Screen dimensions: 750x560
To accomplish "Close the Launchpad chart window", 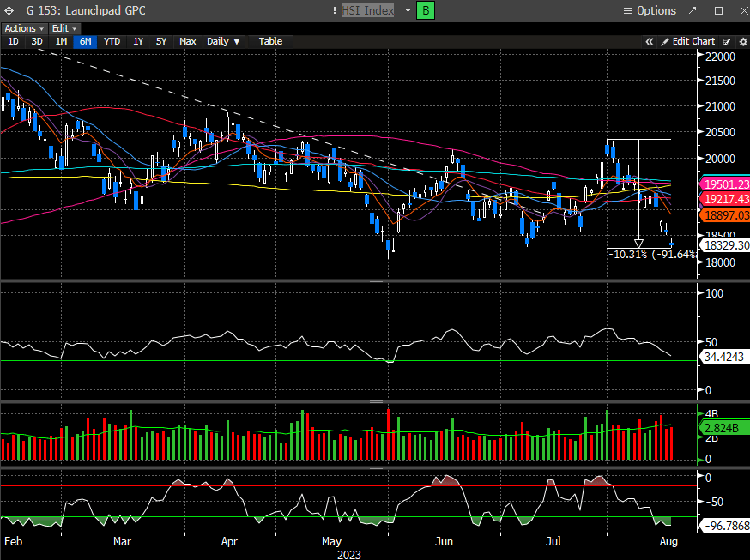I will pyautogui.click(x=744, y=10).
